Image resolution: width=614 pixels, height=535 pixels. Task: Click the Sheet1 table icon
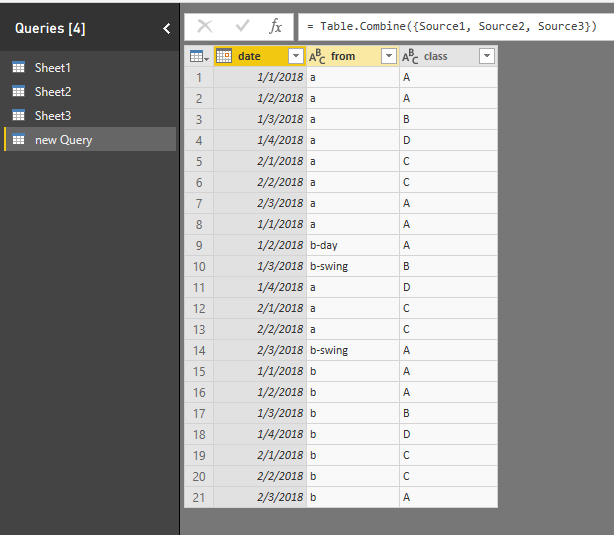[18, 67]
